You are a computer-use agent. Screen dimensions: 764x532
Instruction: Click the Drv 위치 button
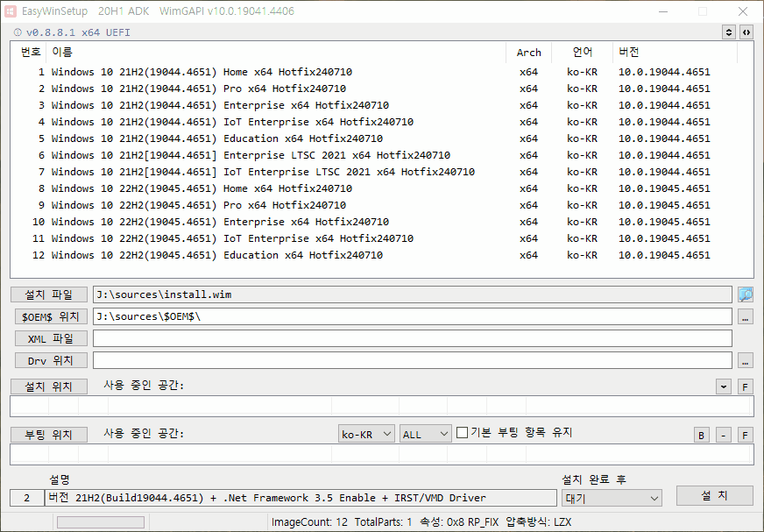[51, 361]
